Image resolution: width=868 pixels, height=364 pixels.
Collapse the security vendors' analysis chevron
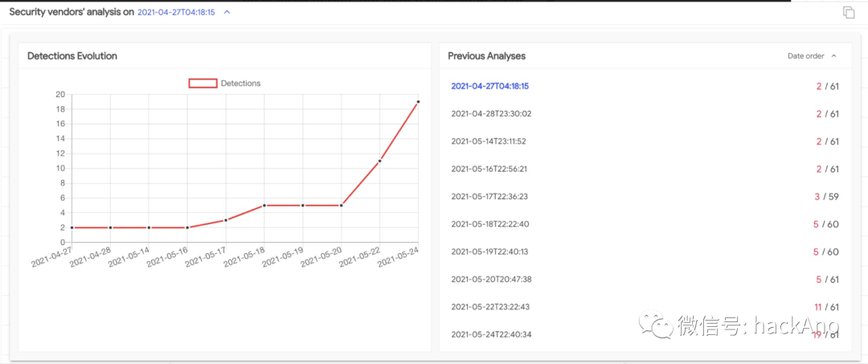pos(227,13)
